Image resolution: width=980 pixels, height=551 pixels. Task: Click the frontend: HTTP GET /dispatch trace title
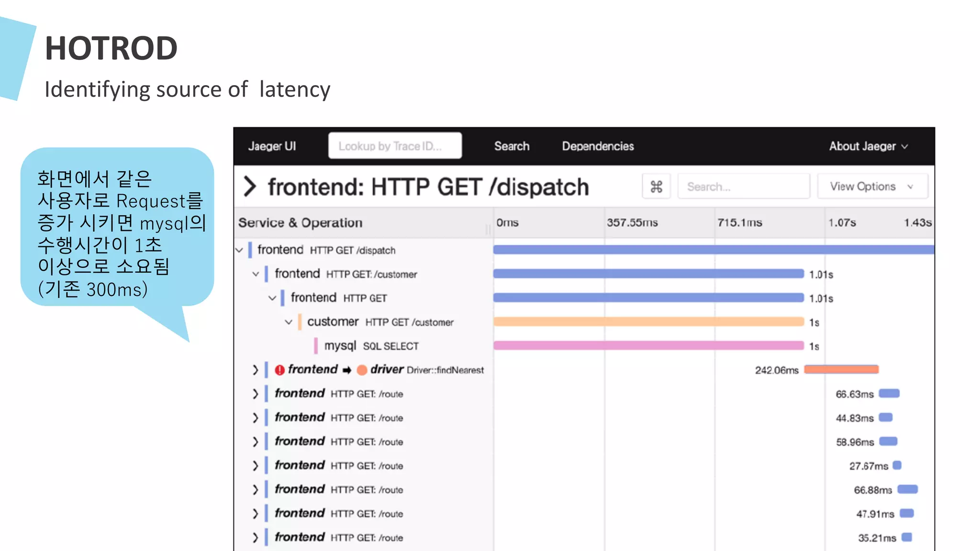pyautogui.click(x=428, y=187)
